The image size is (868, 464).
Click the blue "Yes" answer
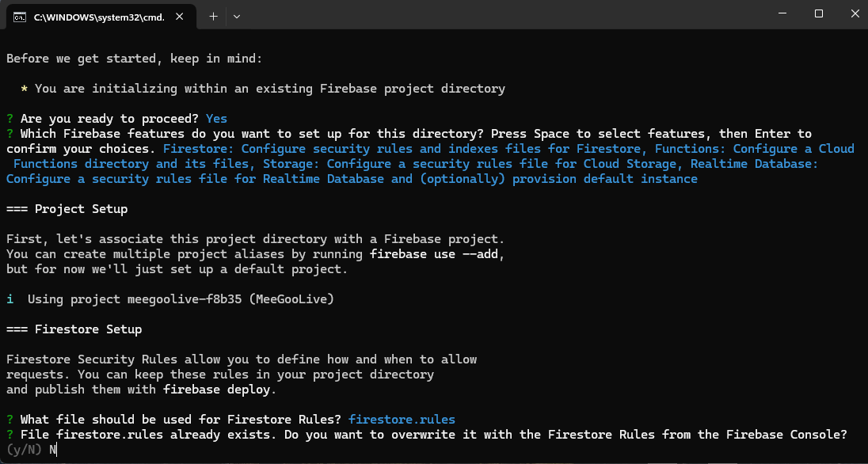click(216, 119)
